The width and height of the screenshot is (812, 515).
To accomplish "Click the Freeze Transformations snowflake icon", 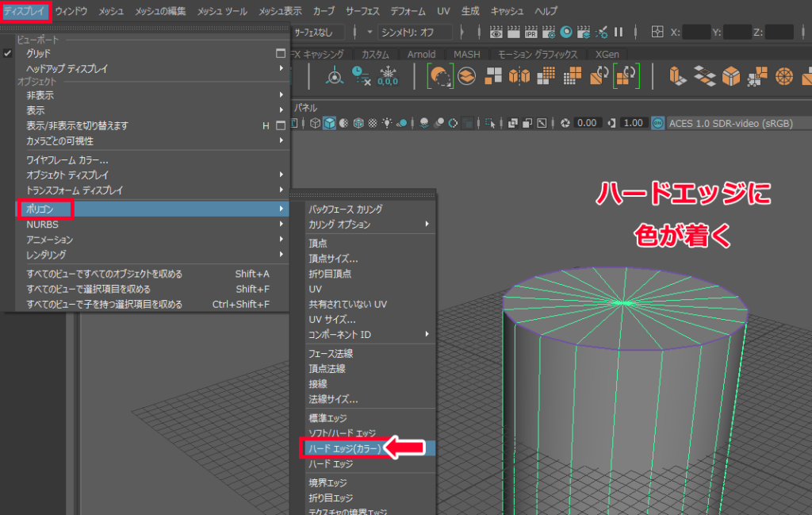I will pyautogui.click(x=387, y=76).
